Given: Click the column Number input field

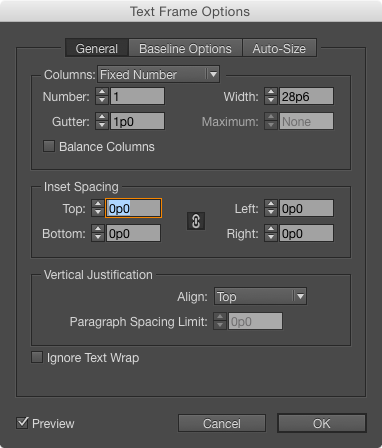Looking at the screenshot, I should pyautogui.click(x=137, y=96).
